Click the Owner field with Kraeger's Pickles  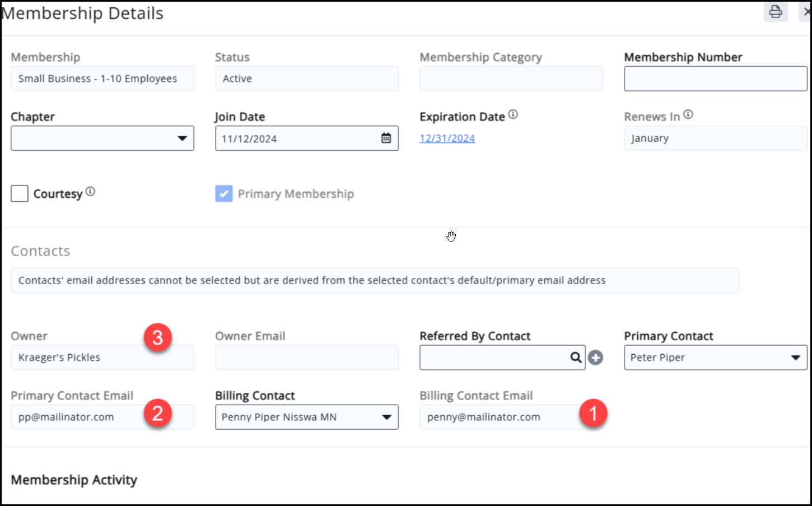click(x=78, y=358)
